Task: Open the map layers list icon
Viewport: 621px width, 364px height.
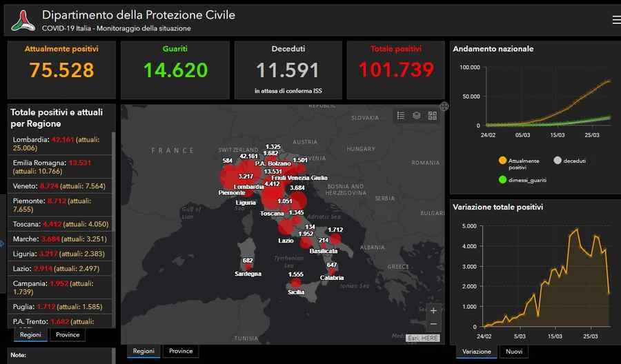Action: [417, 116]
